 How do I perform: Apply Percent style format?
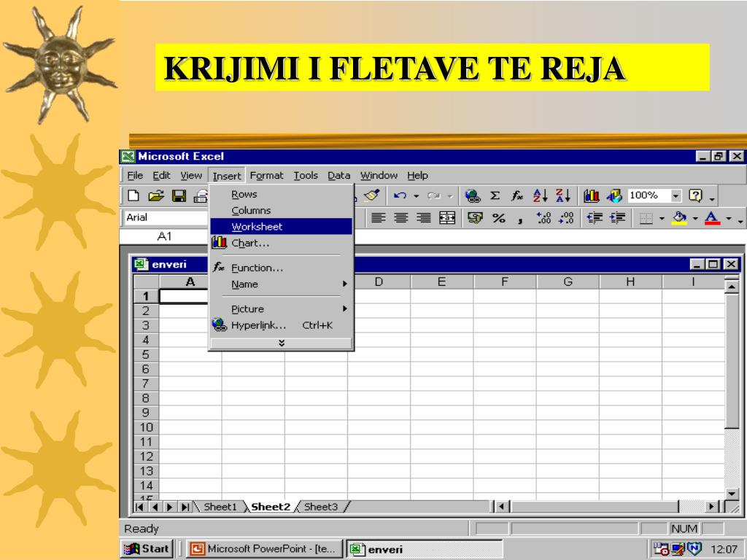pyautogui.click(x=499, y=218)
